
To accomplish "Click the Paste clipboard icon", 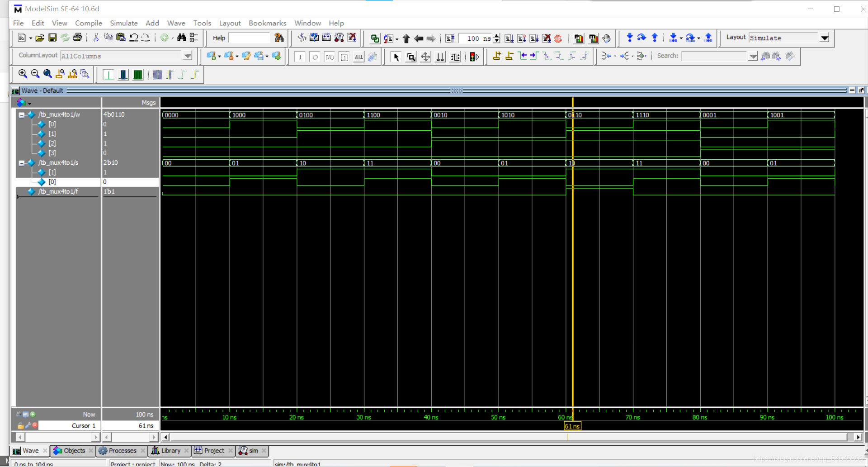I will point(121,38).
